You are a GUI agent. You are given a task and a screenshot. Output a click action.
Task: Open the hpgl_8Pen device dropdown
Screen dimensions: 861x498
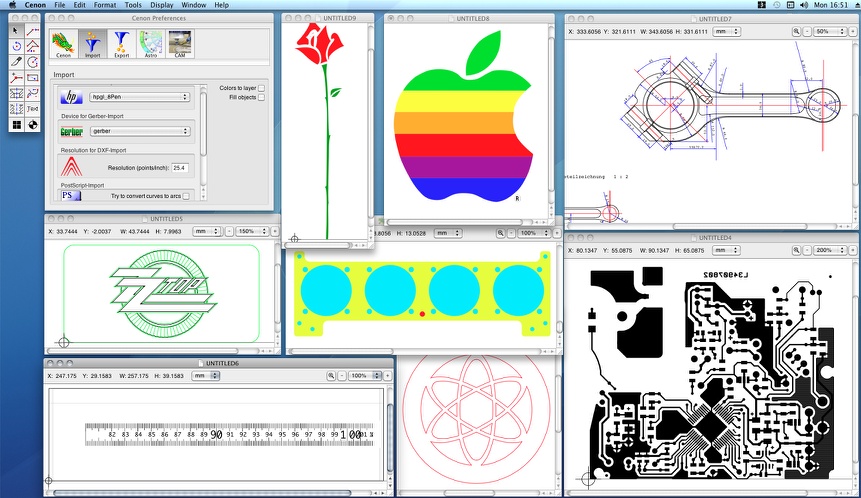[x=139, y=97]
